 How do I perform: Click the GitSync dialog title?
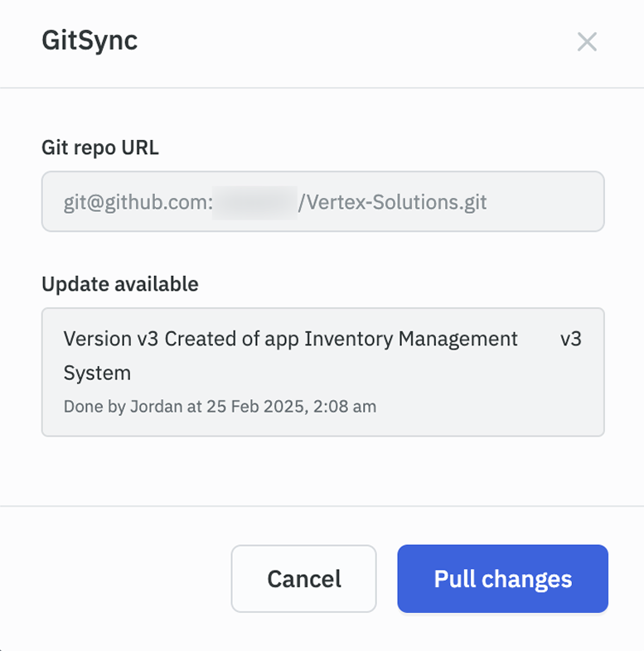90,41
